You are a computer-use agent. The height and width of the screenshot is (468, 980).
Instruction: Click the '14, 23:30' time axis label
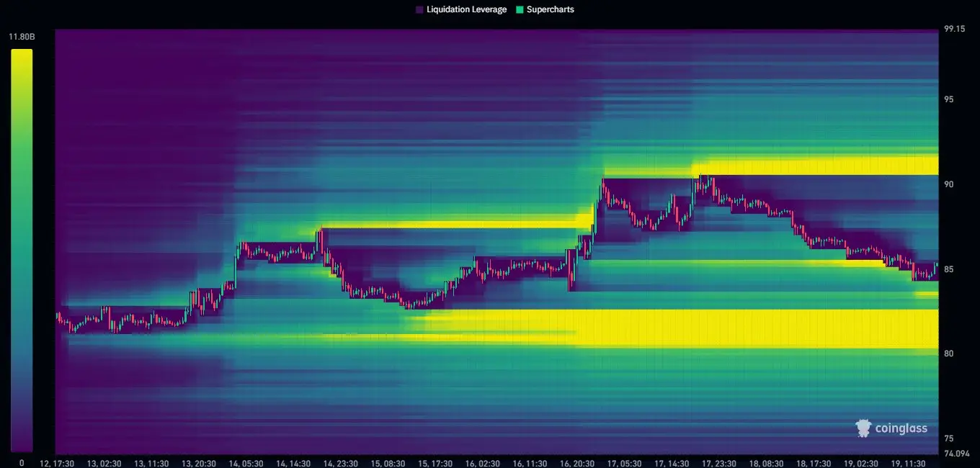coord(340,463)
